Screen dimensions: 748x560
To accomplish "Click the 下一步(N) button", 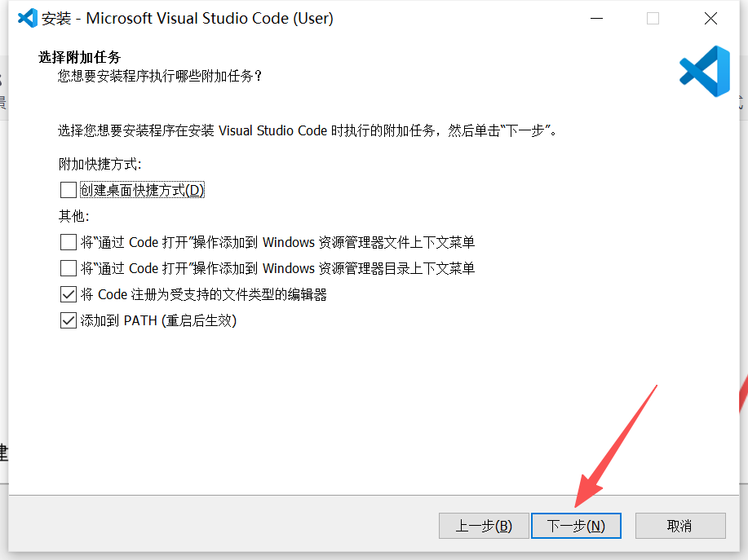I will point(576,526).
